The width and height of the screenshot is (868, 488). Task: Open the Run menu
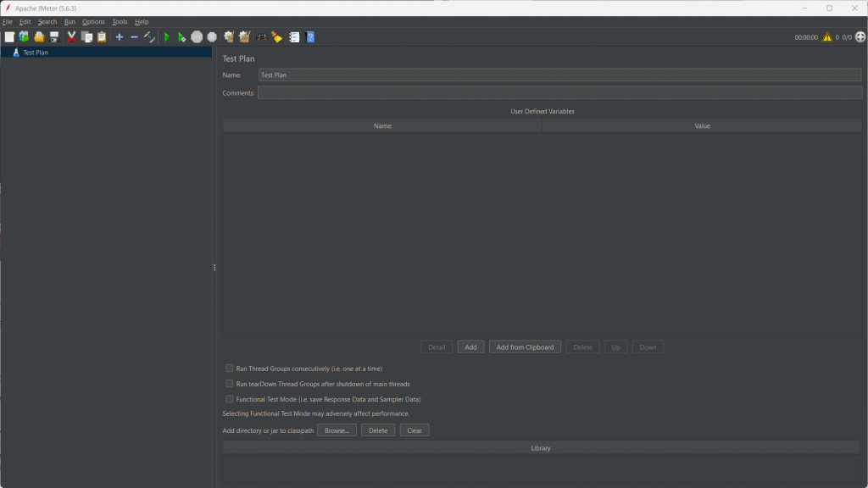tap(70, 21)
